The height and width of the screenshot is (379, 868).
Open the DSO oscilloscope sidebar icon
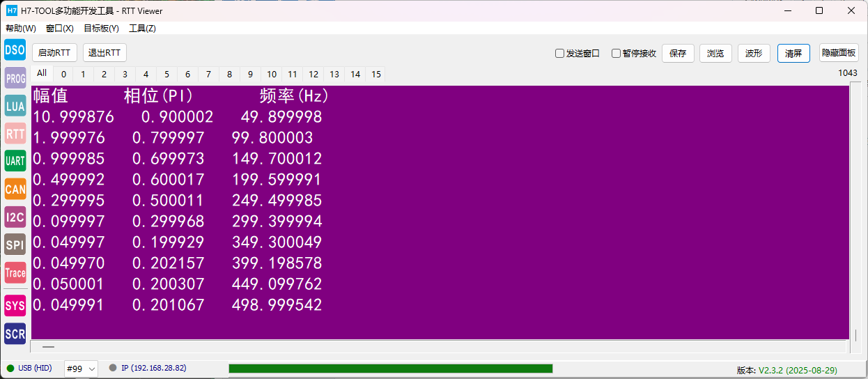[15, 50]
